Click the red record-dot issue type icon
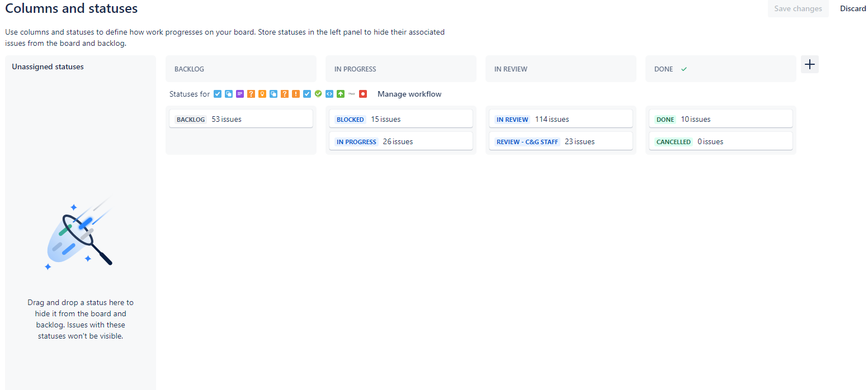The width and height of the screenshot is (868, 390). [363, 94]
